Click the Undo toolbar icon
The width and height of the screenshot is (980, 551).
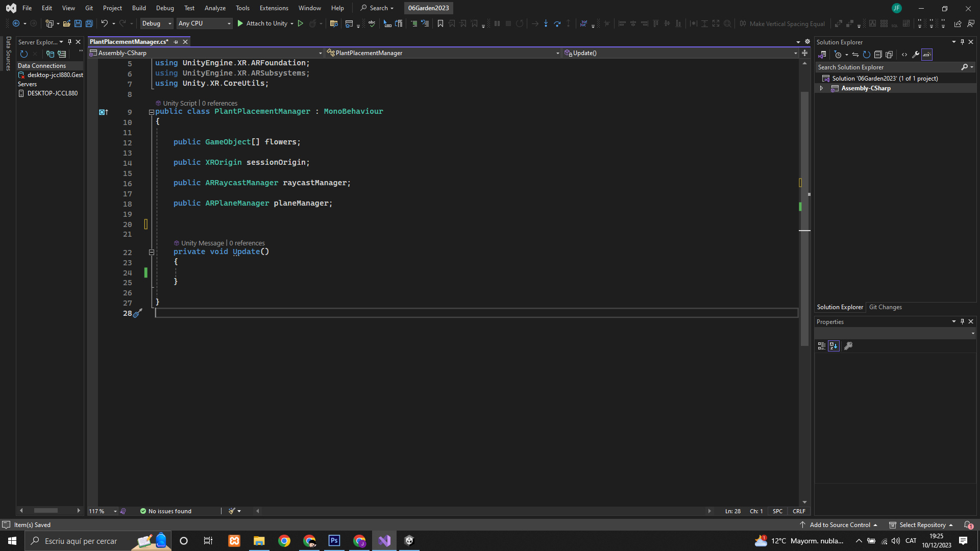(104, 23)
